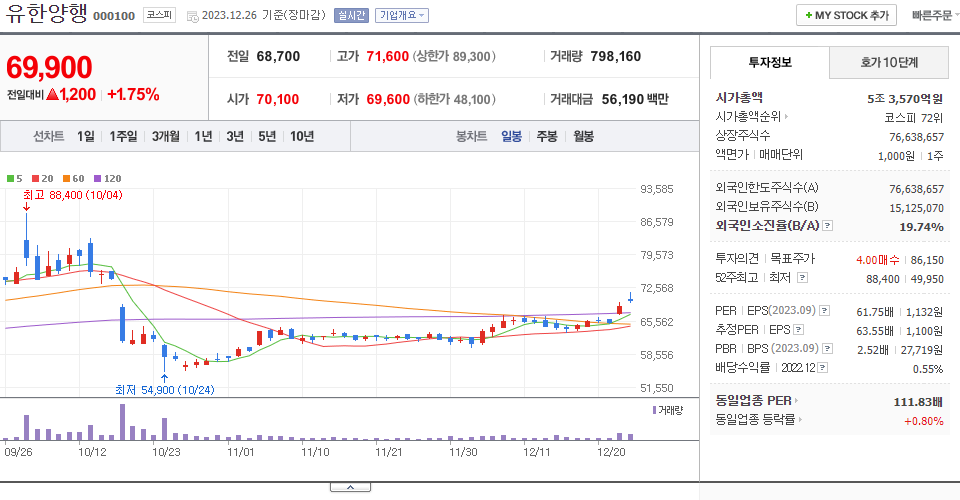Select the 1주일 line chart period

coord(123,136)
